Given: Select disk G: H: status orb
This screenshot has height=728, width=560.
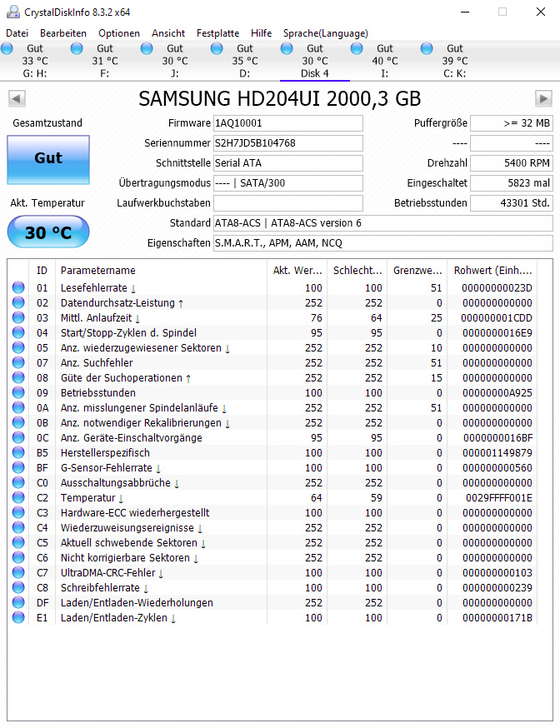Looking at the screenshot, I should pos(7,48).
